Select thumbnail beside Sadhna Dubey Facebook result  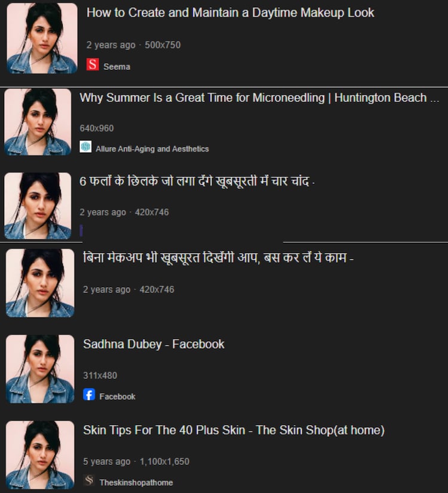click(x=40, y=369)
